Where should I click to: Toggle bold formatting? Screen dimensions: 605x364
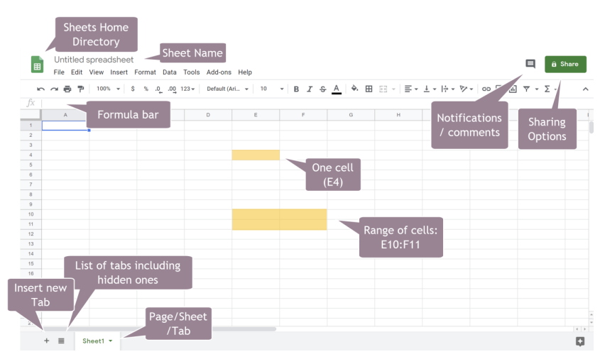point(296,89)
